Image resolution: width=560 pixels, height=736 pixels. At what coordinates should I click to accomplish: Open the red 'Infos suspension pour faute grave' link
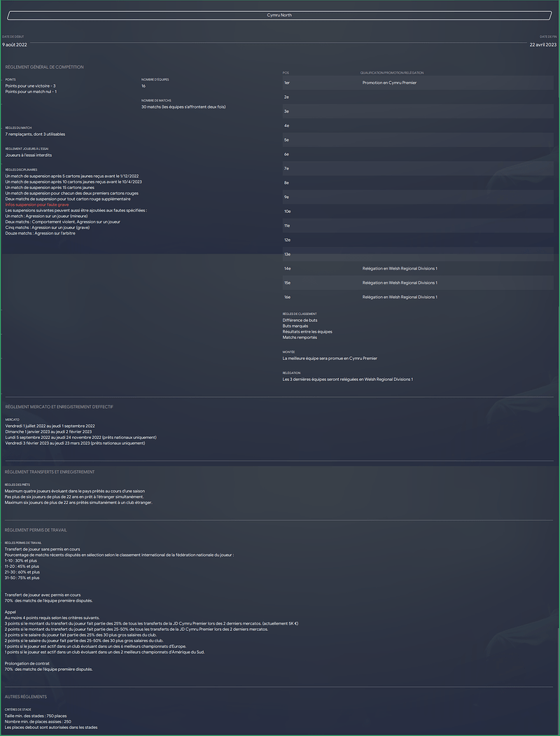(37, 204)
